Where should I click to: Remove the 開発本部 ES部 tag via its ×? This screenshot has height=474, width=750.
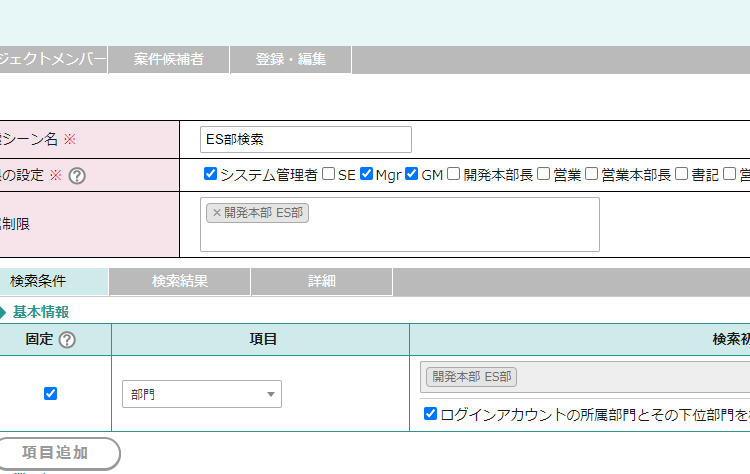[216, 213]
